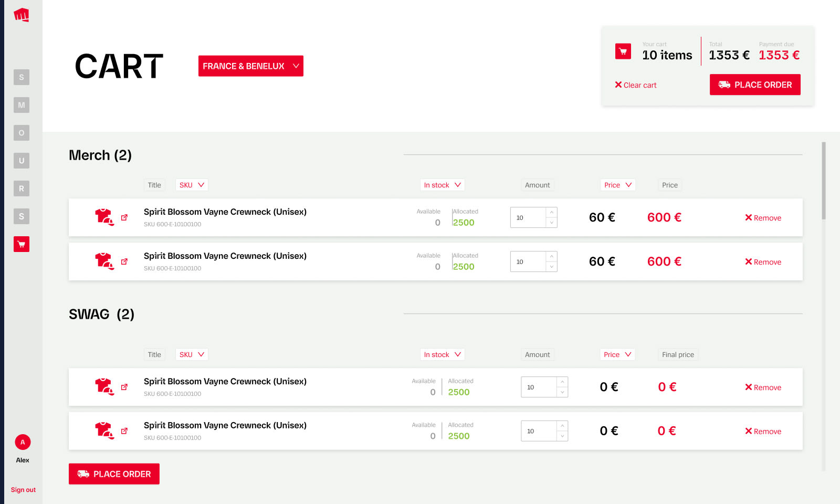Remove the second SWAG row item
The width and height of the screenshot is (840, 504).
pyautogui.click(x=763, y=432)
